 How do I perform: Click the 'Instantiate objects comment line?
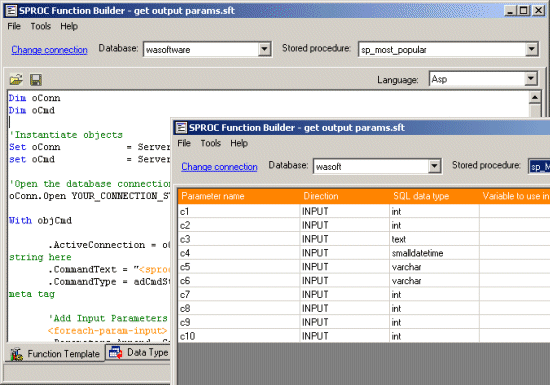tap(66, 135)
